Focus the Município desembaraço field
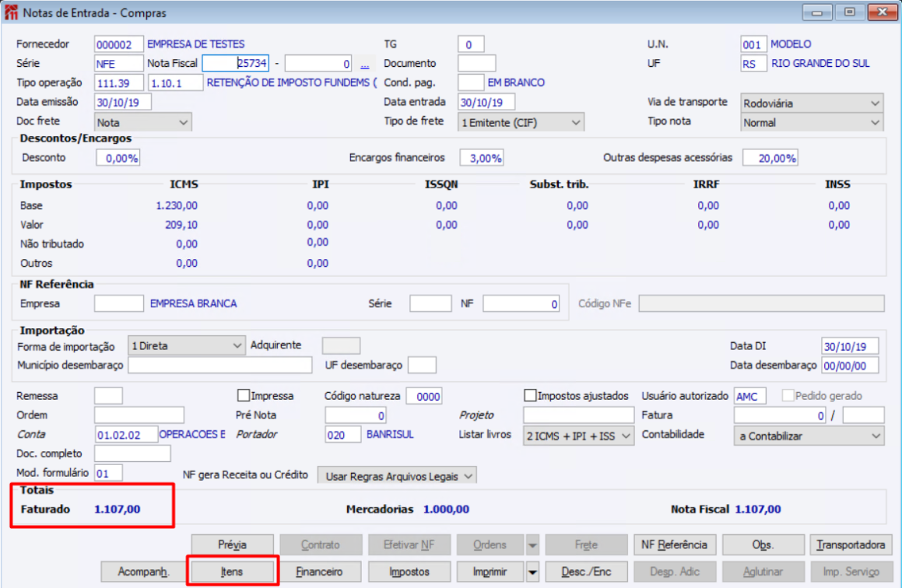902x588 pixels. [219, 365]
